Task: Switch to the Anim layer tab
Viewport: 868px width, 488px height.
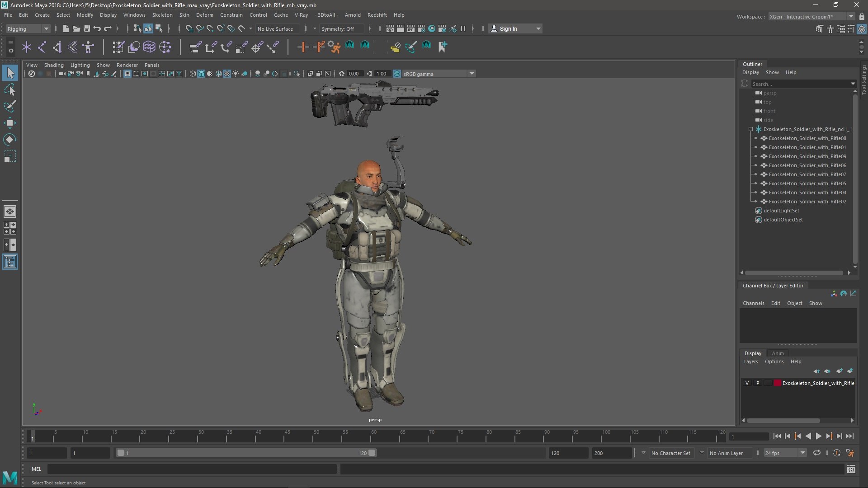Action: tap(778, 353)
